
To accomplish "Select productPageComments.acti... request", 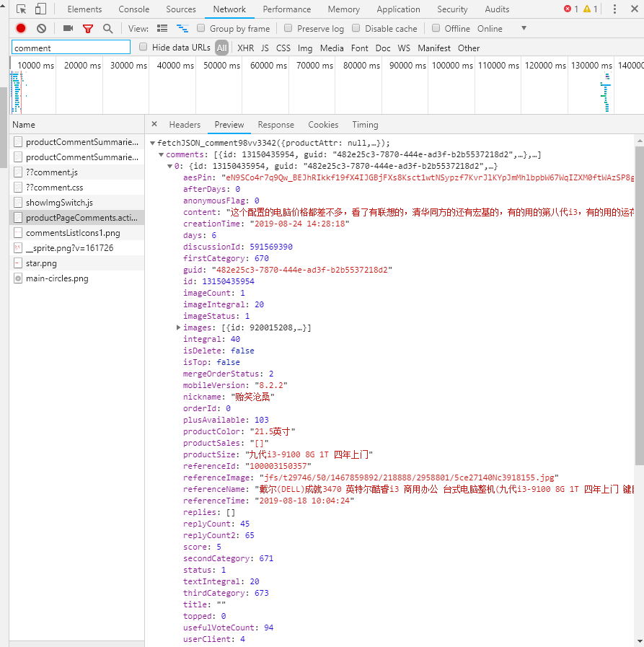I will 76,217.
